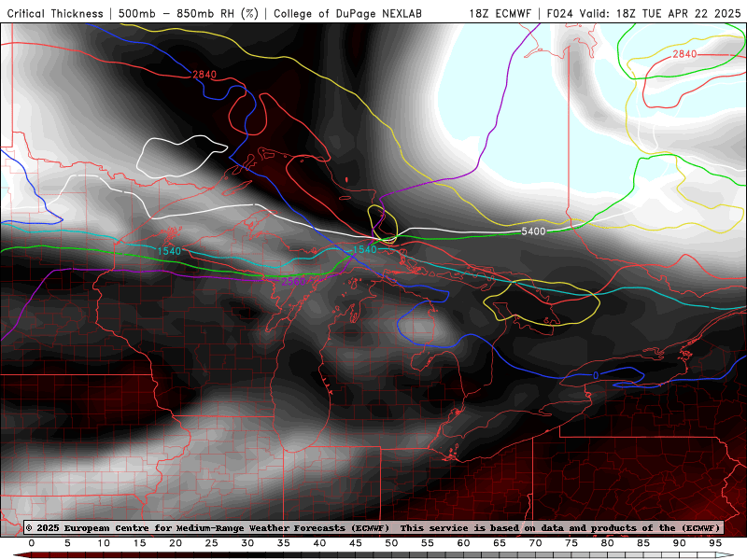Viewport: 747px width, 560px height.
Task: Click the colorbar tick label 35
Action: coord(284,543)
